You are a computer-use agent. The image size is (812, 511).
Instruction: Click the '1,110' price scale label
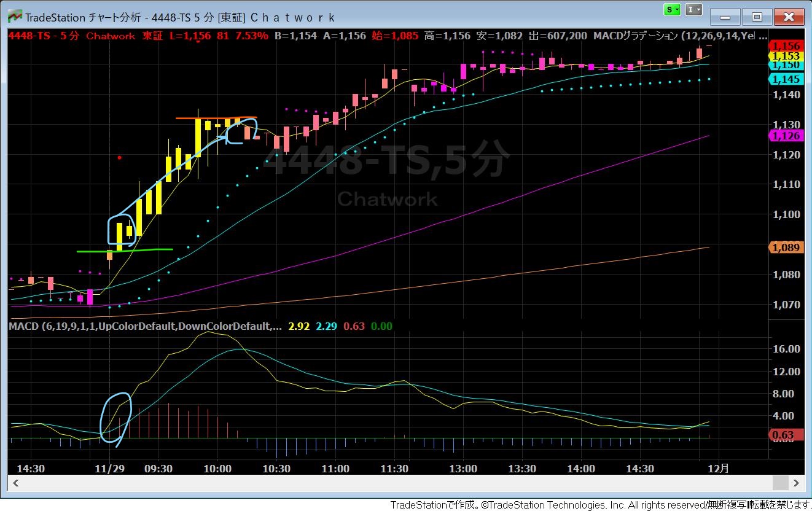point(786,184)
